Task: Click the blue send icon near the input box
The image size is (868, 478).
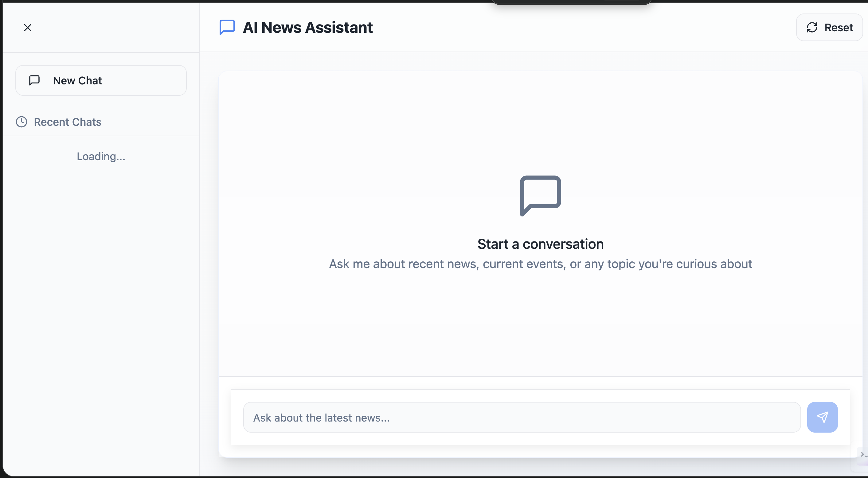Action: [x=822, y=417]
